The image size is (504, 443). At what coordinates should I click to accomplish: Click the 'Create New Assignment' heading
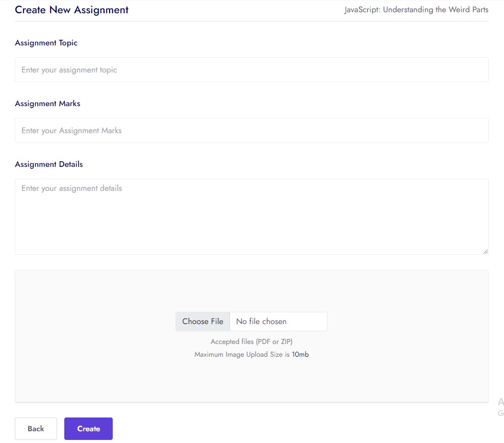pos(71,10)
